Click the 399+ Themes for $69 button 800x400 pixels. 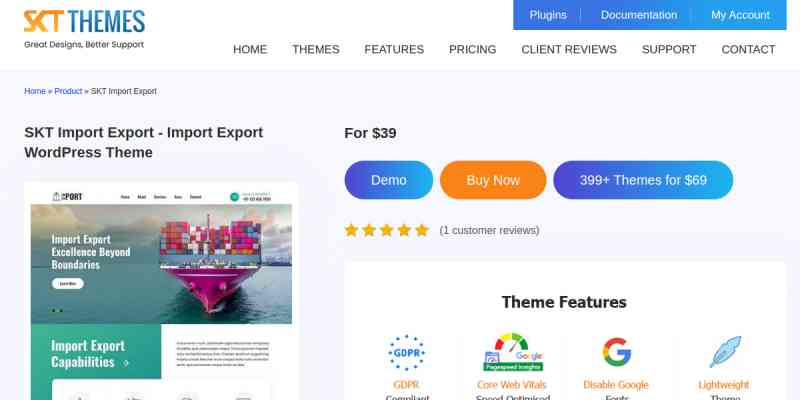[643, 180]
